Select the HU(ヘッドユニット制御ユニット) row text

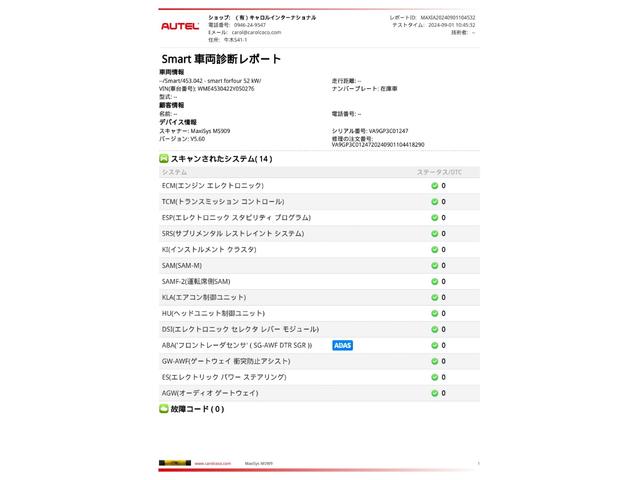pyautogui.click(x=213, y=313)
